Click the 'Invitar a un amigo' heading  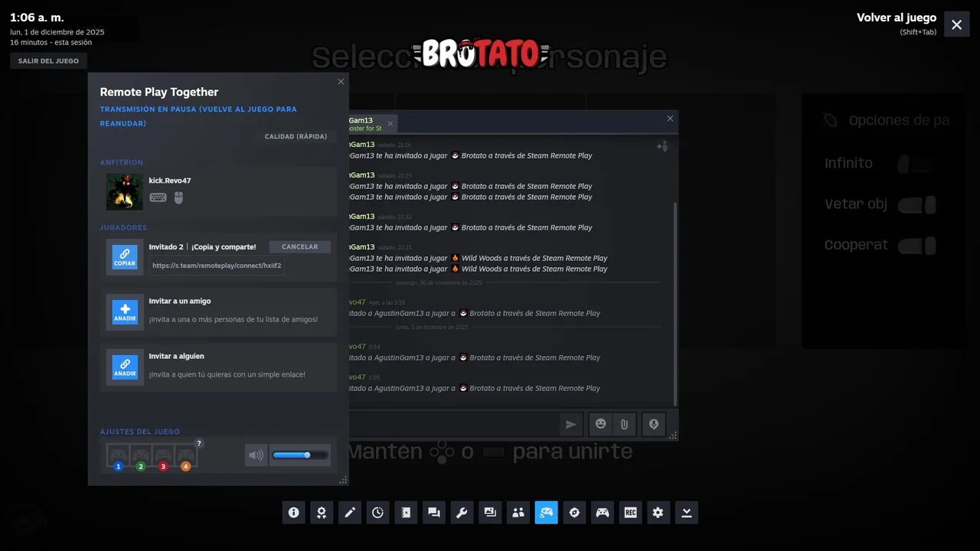tap(180, 302)
